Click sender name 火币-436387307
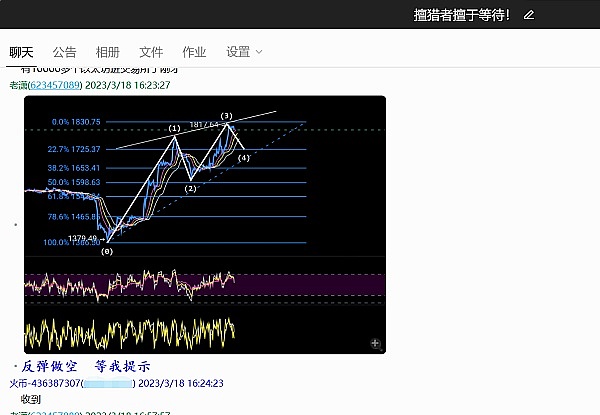Image resolution: width=600 pixels, height=415 pixels. point(45,383)
